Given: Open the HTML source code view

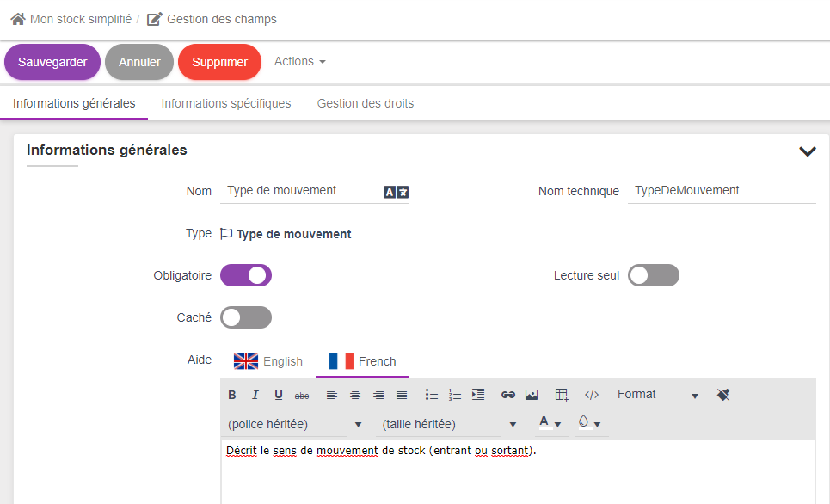Looking at the screenshot, I should coord(592,395).
